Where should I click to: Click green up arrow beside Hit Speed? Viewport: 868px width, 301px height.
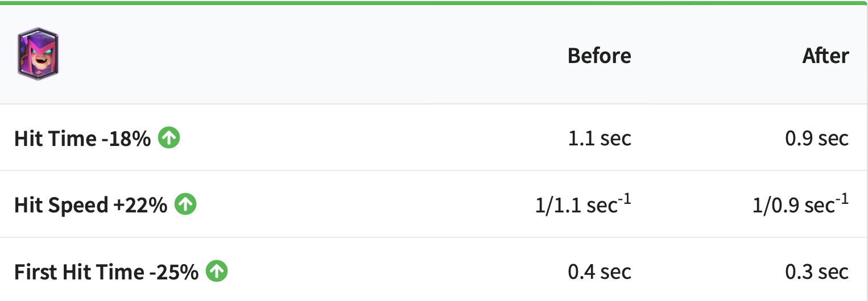185,204
